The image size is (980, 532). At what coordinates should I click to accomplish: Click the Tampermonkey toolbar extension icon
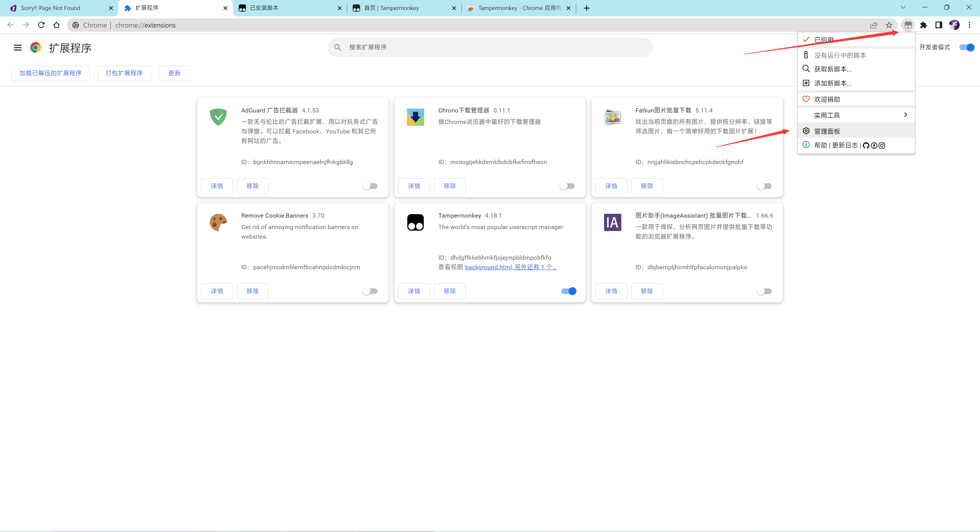click(908, 25)
